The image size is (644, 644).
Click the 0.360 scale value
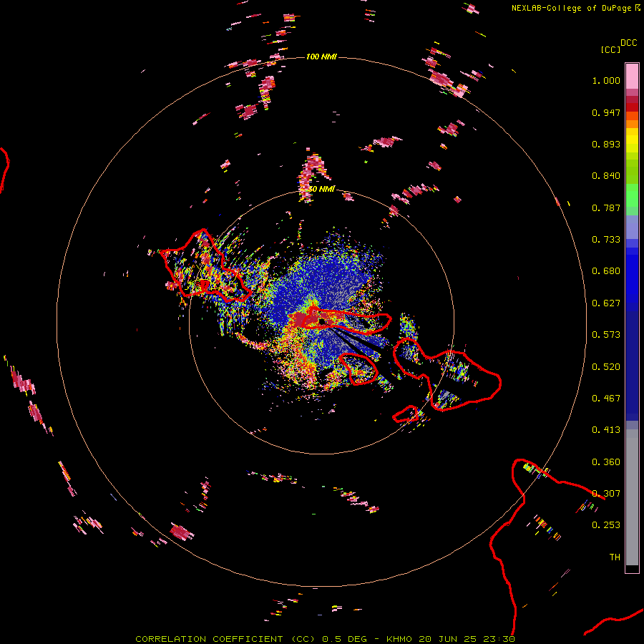pyautogui.click(x=606, y=462)
